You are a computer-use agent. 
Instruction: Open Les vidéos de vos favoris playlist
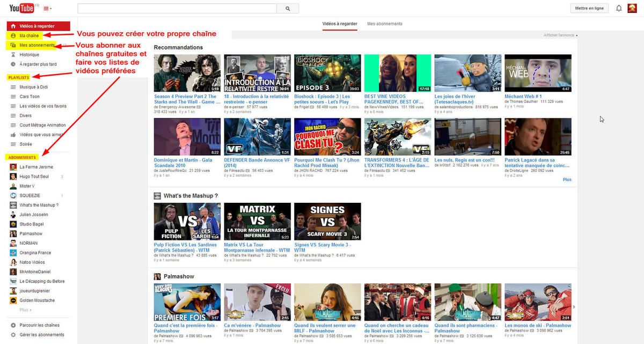pos(43,106)
